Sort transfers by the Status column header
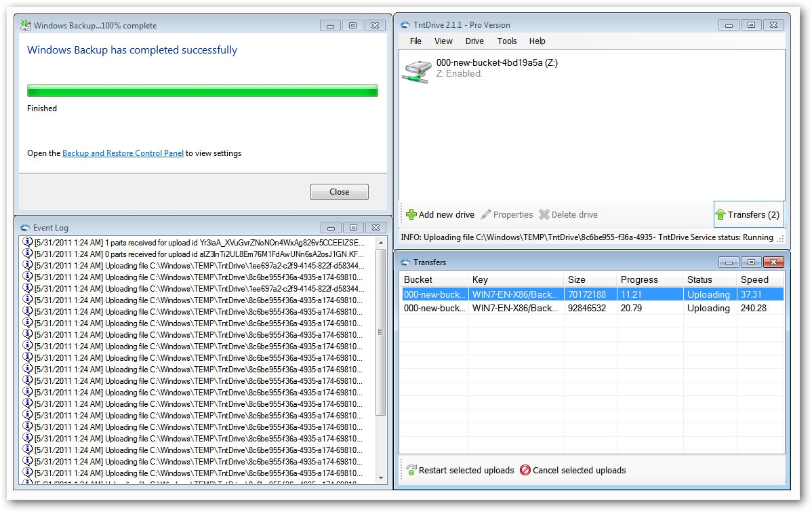The image size is (812, 512). [x=710, y=279]
